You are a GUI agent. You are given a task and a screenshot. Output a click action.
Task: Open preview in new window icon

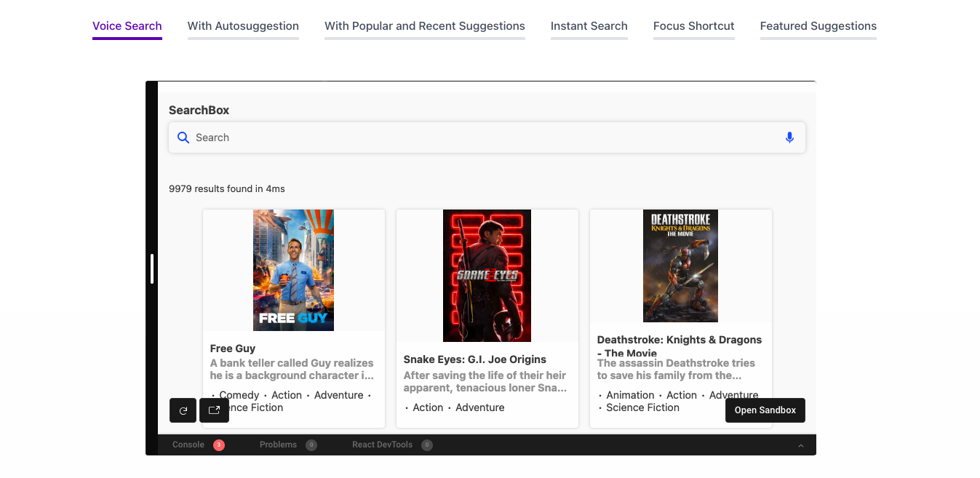click(214, 410)
